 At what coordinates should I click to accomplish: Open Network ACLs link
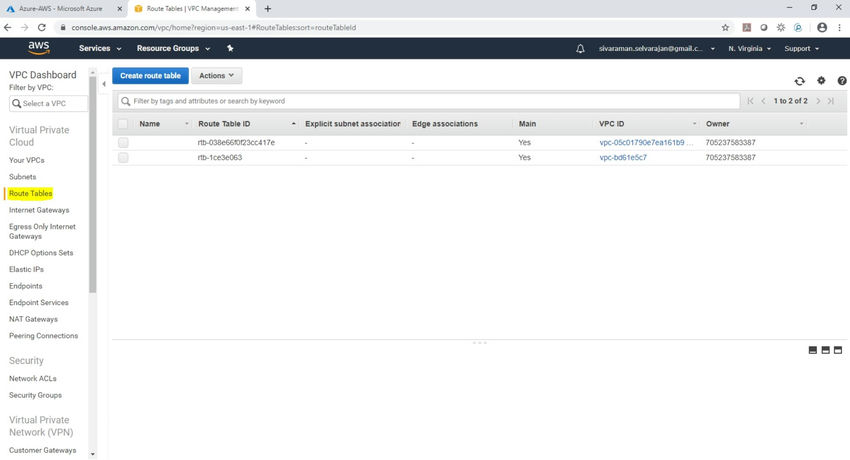pyautogui.click(x=33, y=379)
